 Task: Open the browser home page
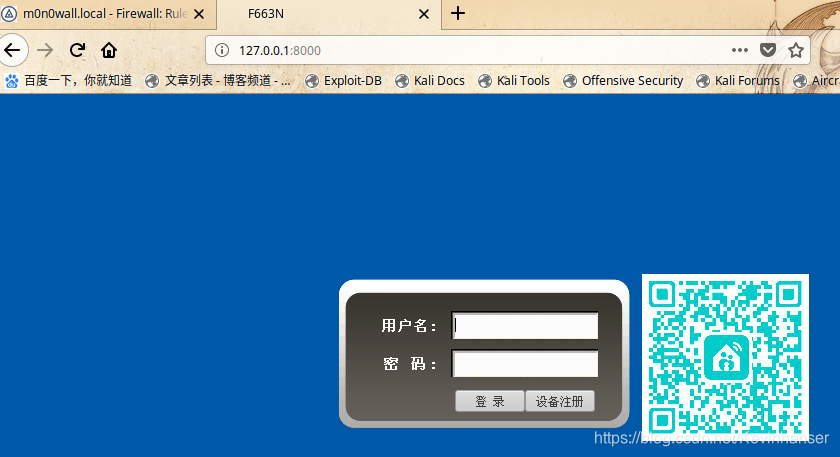point(109,50)
